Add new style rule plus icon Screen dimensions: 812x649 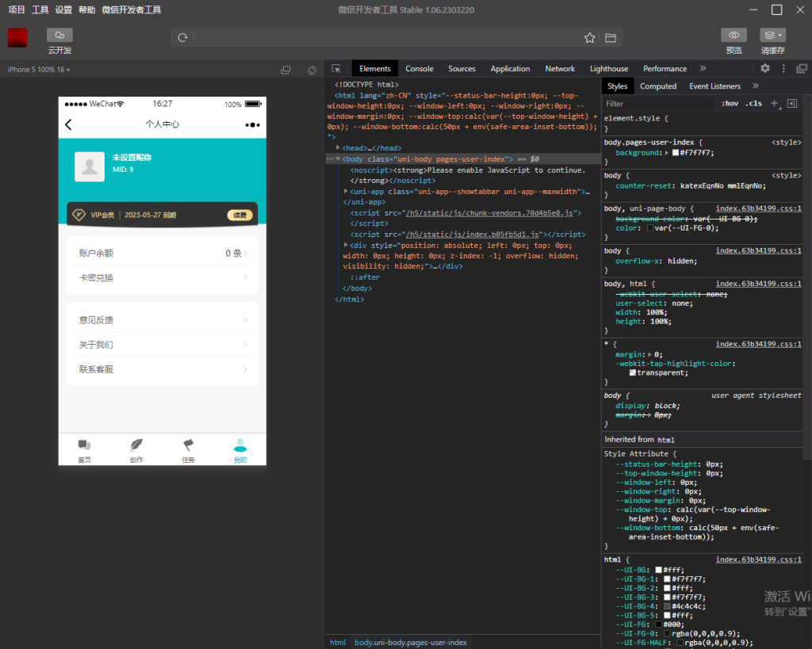tap(774, 104)
